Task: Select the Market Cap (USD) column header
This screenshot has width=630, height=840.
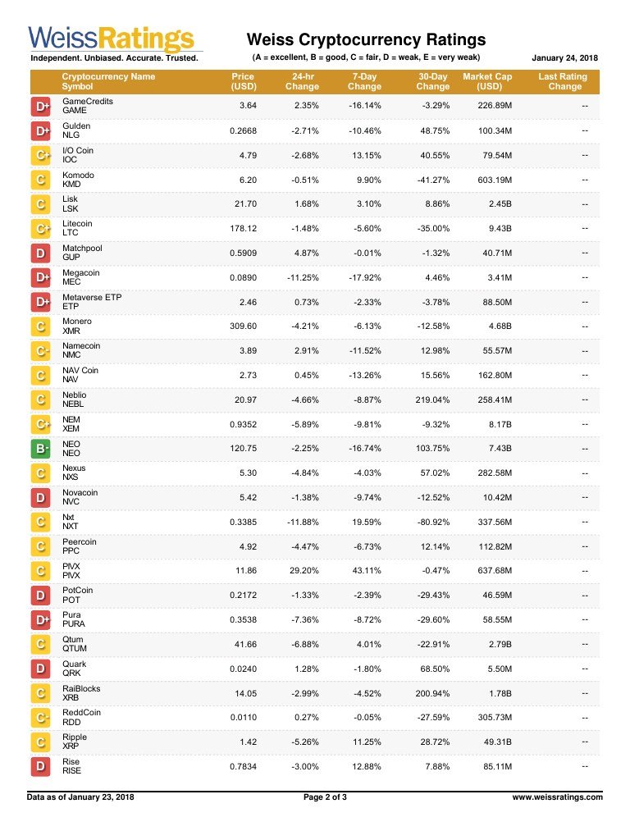Action: click(487, 81)
